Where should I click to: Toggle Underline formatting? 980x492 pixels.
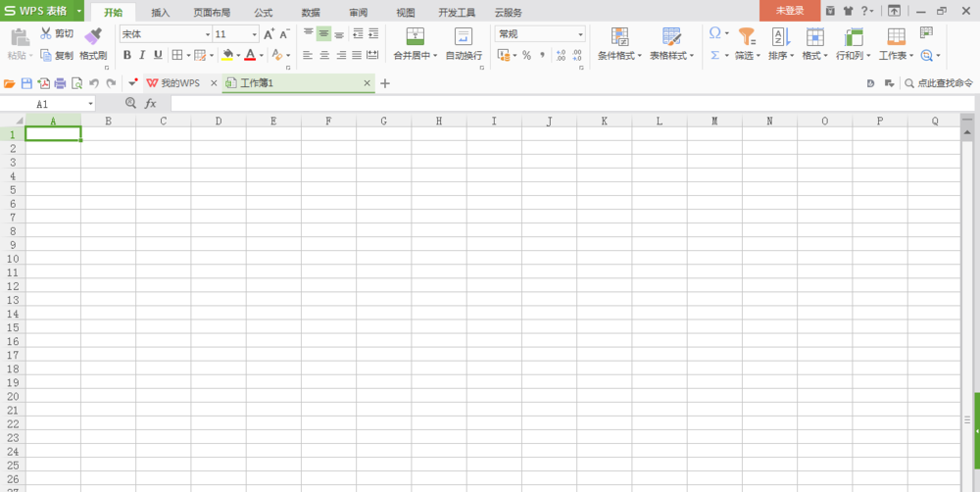click(x=158, y=55)
